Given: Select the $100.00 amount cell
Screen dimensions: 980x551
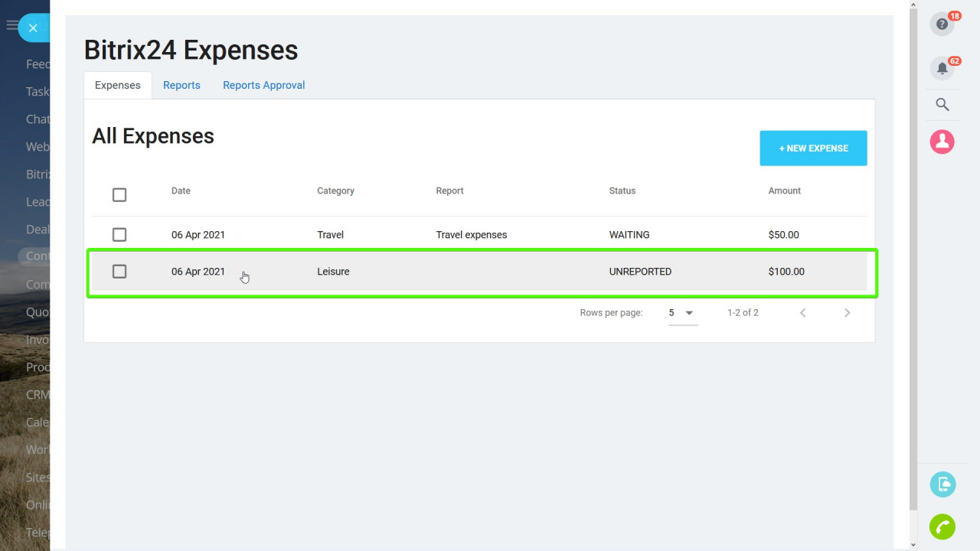Looking at the screenshot, I should pyautogui.click(x=786, y=272).
